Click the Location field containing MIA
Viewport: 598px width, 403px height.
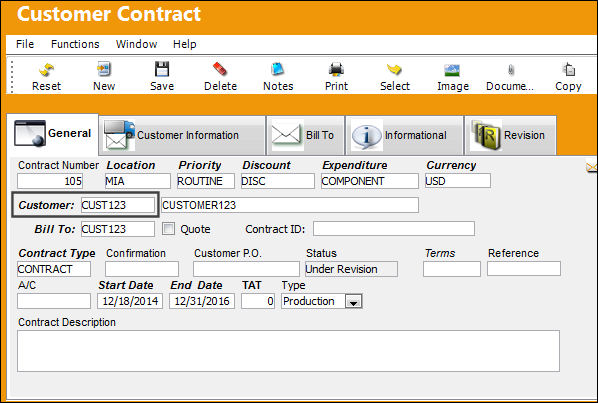[x=138, y=181]
